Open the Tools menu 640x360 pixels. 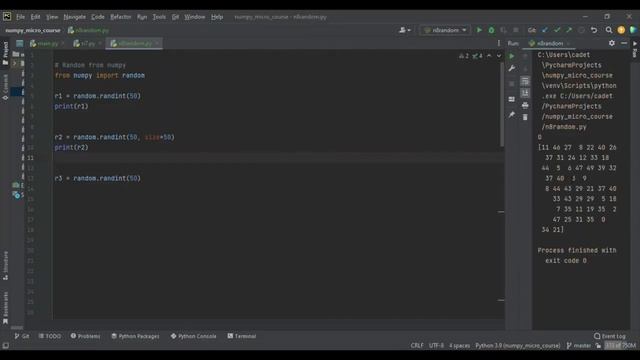(159, 17)
